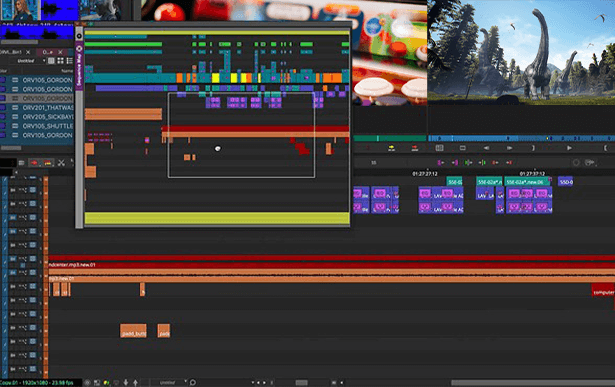Toggle the mute button on the top audio track
The image size is (615, 387).
[13, 190]
